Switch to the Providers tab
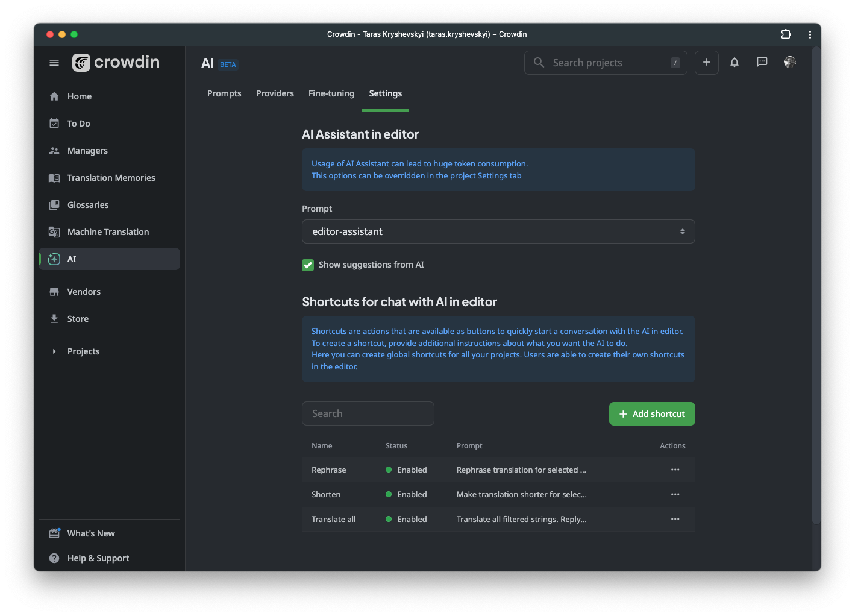Image resolution: width=855 pixels, height=616 pixels. pyautogui.click(x=275, y=93)
